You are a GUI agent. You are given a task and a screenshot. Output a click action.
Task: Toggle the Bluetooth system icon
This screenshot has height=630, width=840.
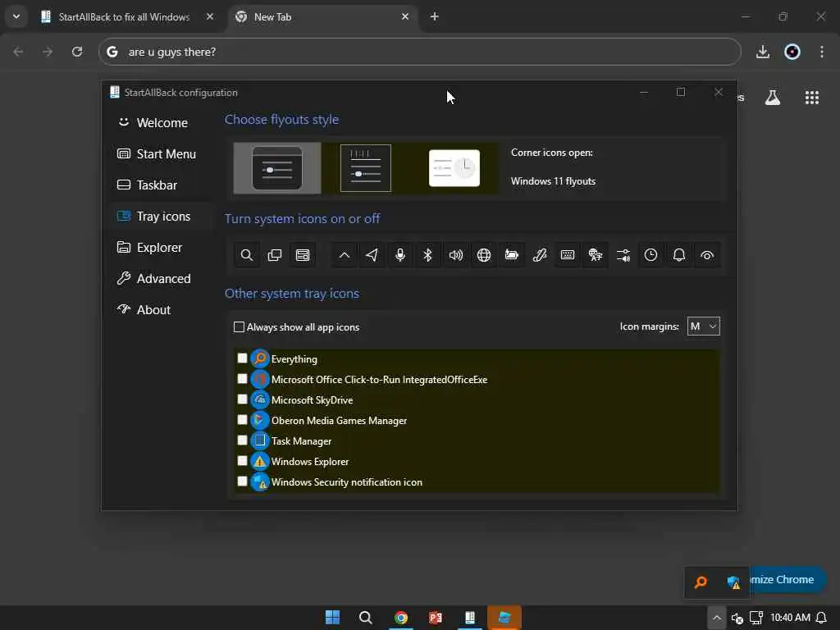pos(427,255)
